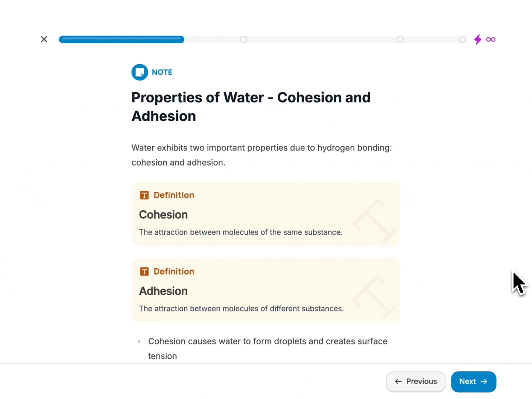Click the faded T watermark in Cohesion card
Viewport: 532px width, 399px height.
click(x=374, y=221)
